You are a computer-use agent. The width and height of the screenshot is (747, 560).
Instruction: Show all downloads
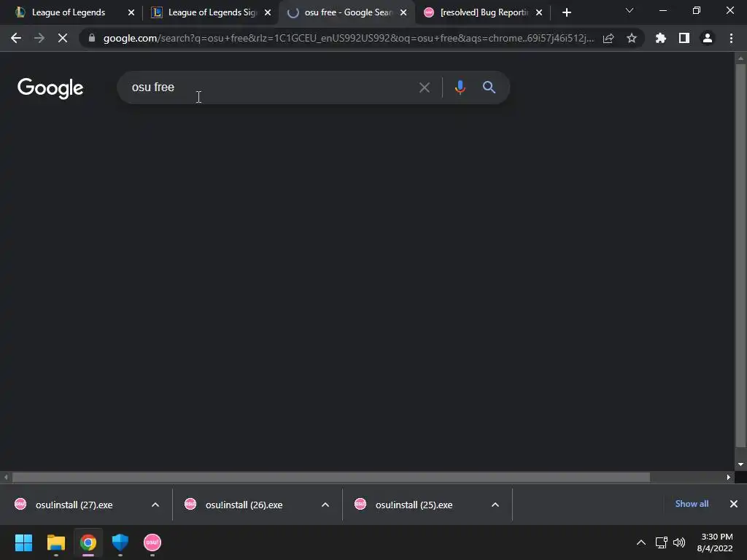tap(692, 504)
